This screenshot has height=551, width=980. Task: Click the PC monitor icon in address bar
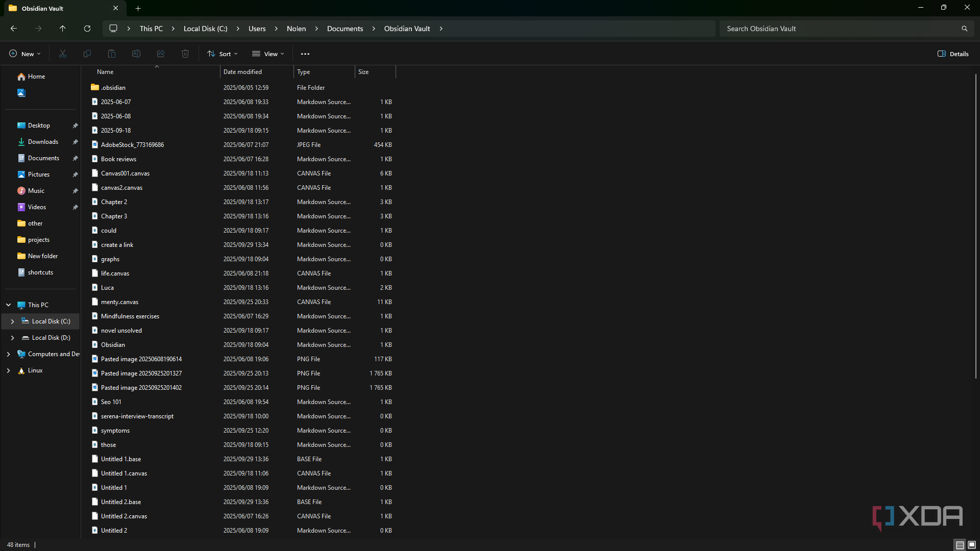(113, 29)
